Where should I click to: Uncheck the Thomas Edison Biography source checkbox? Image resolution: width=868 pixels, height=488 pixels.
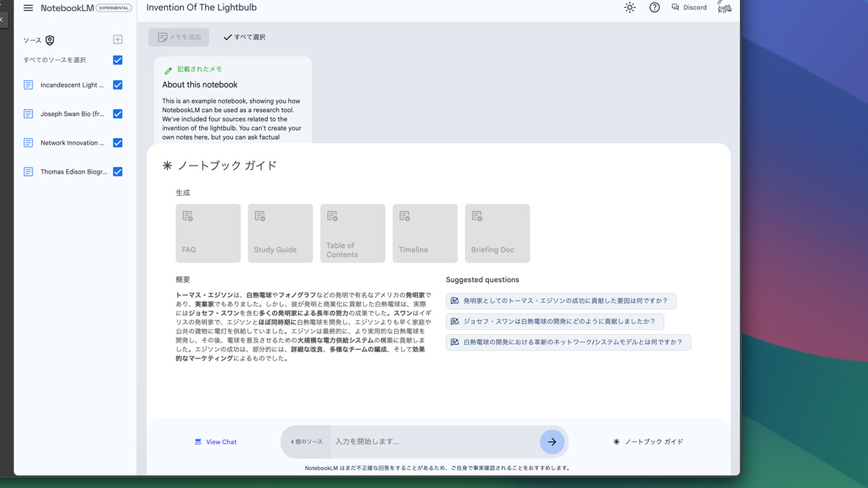pos(118,171)
